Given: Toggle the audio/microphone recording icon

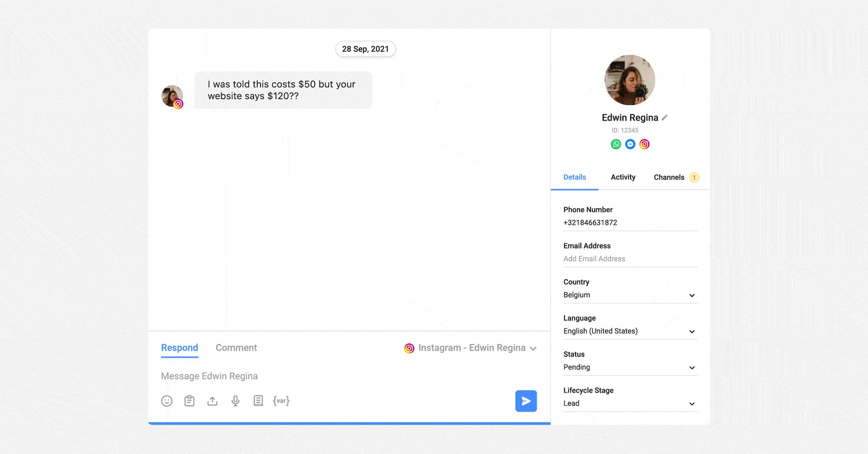Looking at the screenshot, I should (x=234, y=401).
